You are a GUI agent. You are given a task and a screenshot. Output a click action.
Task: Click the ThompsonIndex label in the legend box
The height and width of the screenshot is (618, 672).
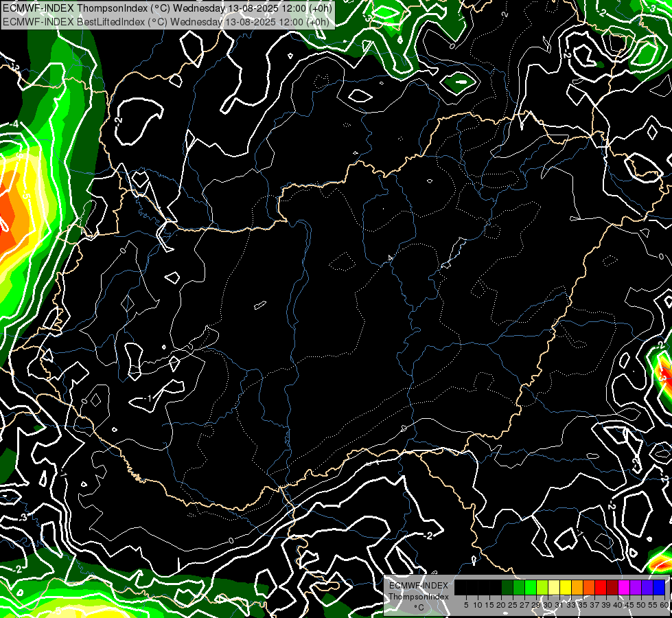pyautogui.click(x=419, y=597)
